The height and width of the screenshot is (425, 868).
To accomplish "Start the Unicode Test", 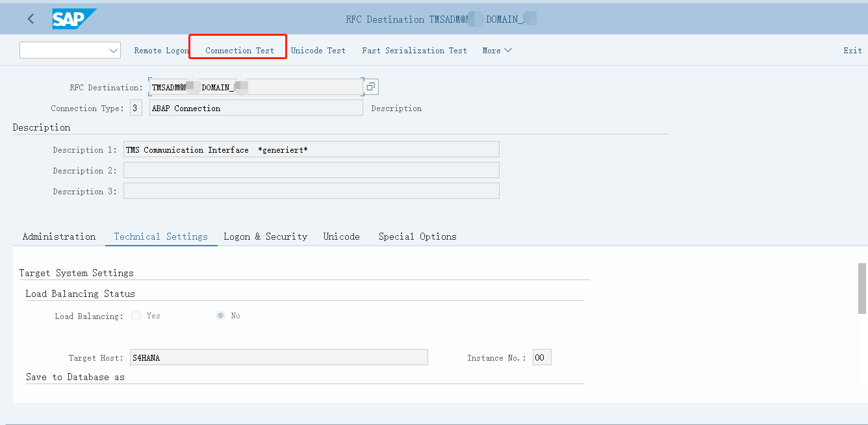I will pyautogui.click(x=318, y=51).
